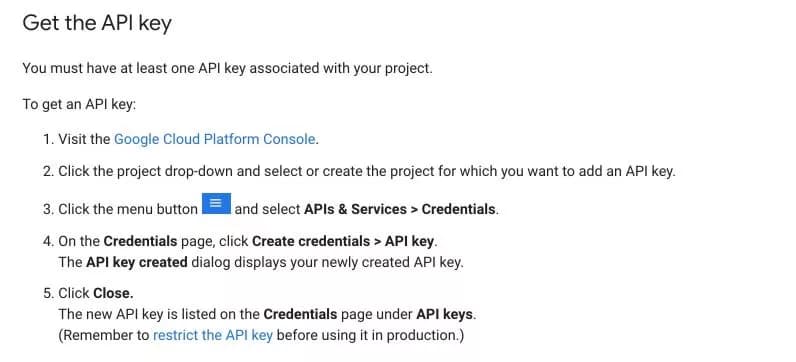
Task: Click the 'Click the menu button' text in step 3
Action: pyautogui.click(x=128, y=209)
